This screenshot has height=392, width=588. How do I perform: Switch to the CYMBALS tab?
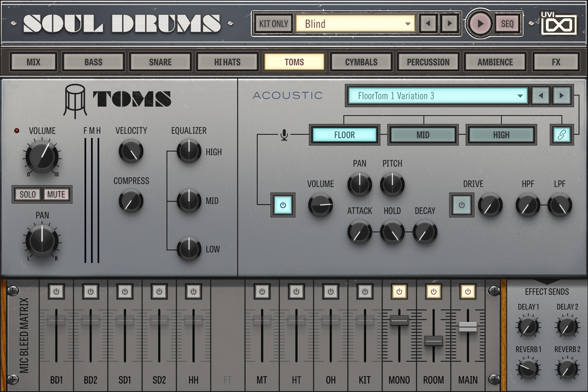(361, 62)
